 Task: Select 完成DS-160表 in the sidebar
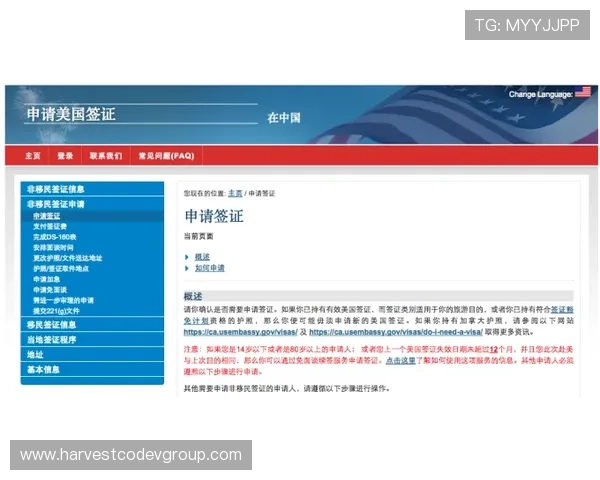(55, 237)
